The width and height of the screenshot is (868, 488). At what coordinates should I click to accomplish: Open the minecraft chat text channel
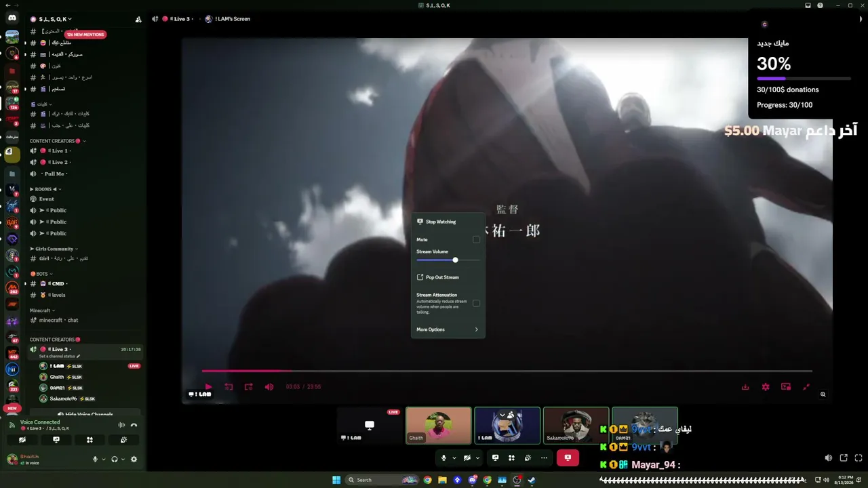(84, 320)
